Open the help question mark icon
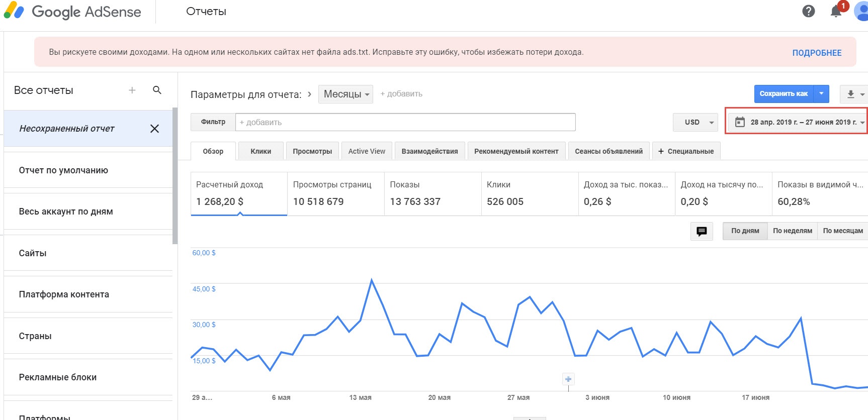868x420 pixels. [808, 11]
